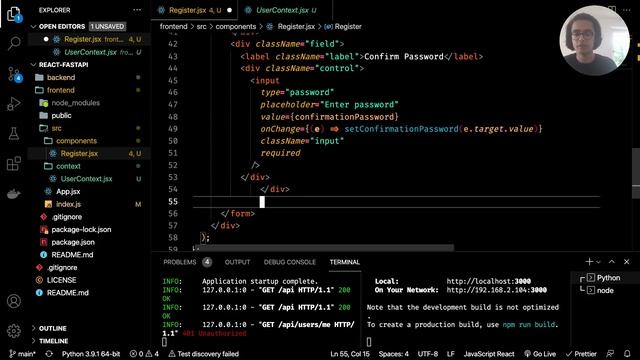640x360 pixels.
Task: Open Source Control view in activity bar
Action: (14, 75)
